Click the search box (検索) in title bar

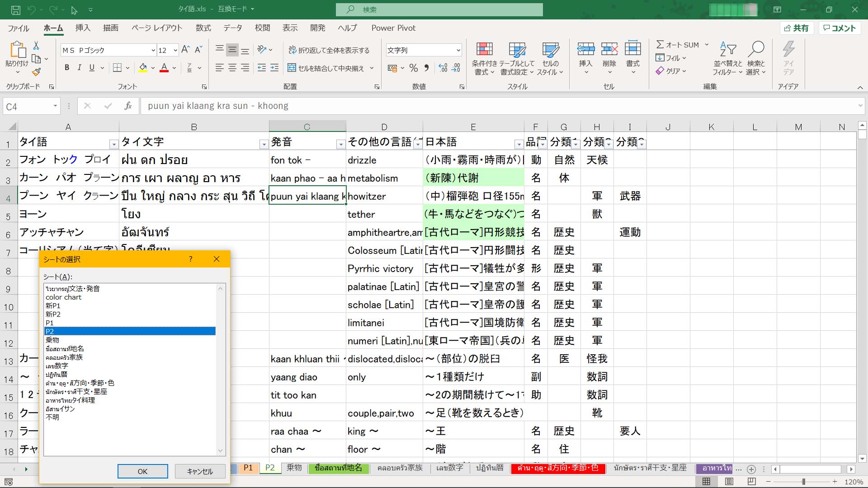439,9
